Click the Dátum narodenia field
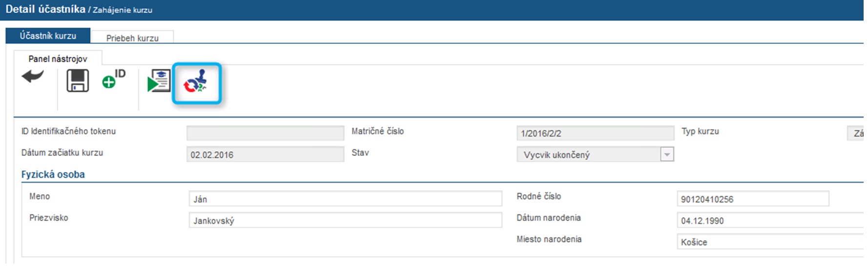Viewport: 868px width, 267px height. [x=770, y=221]
